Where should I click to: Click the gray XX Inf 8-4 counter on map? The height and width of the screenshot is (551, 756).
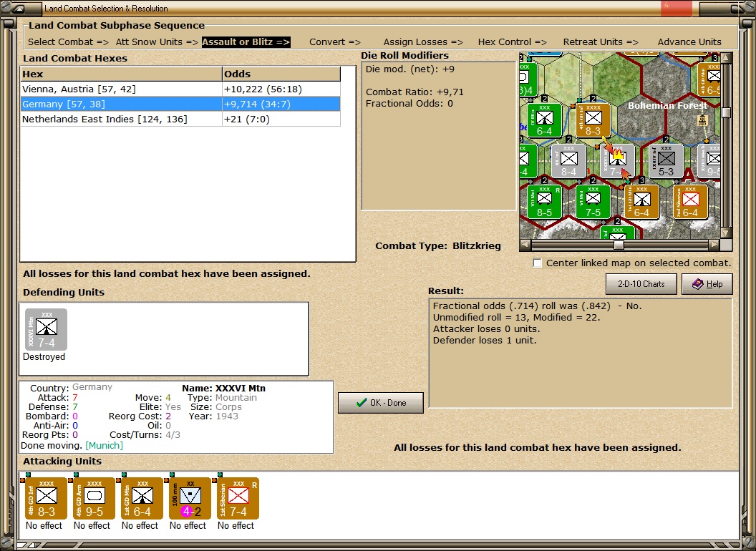point(568,161)
